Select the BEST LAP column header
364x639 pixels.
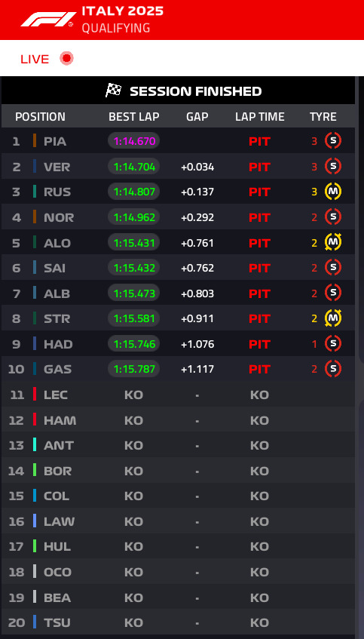[x=134, y=117]
